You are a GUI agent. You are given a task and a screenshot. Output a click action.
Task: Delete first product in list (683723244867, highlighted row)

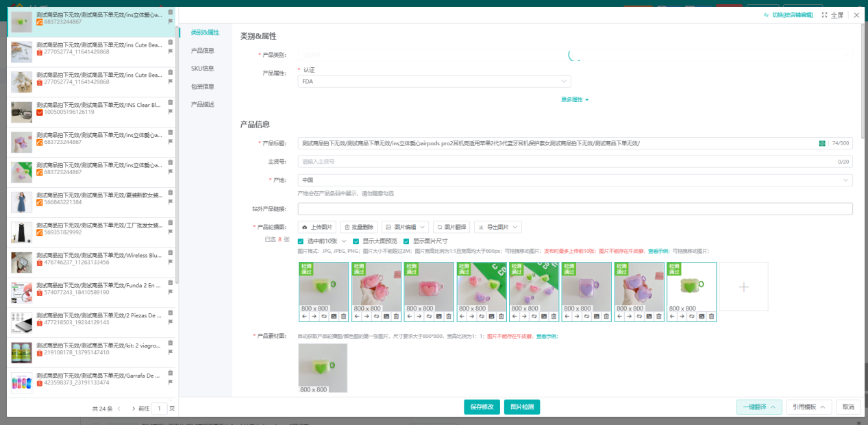pyautogui.click(x=171, y=12)
